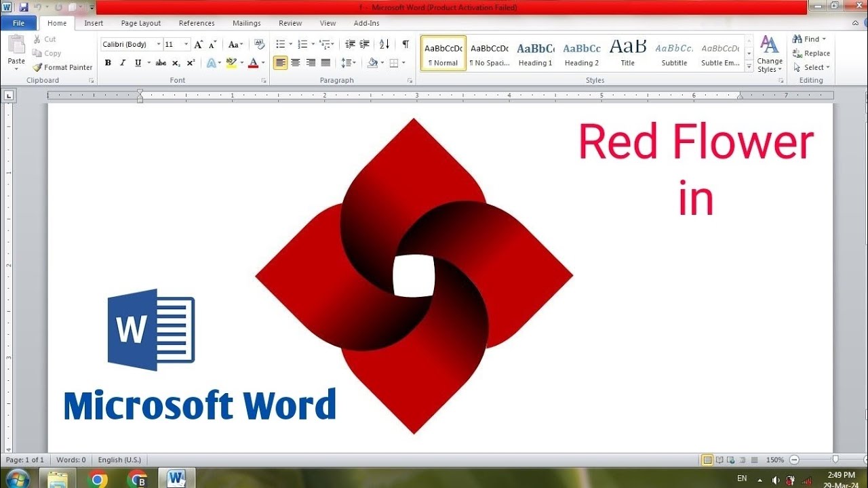Toggle italic formatting
This screenshot has width=868, height=488.
click(x=123, y=63)
